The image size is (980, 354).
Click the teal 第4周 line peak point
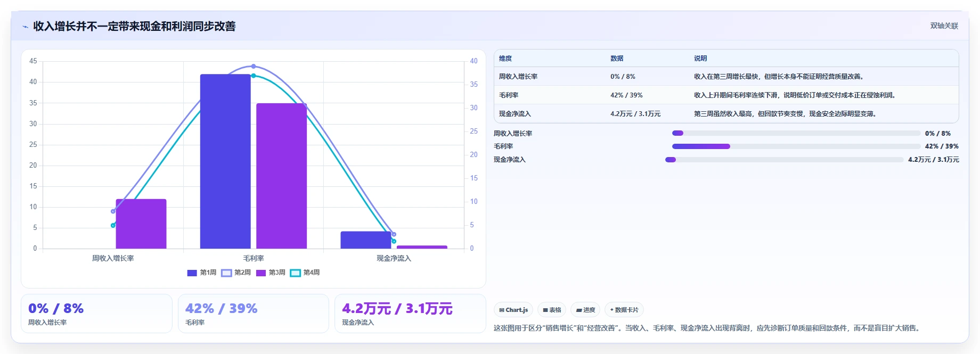point(254,76)
